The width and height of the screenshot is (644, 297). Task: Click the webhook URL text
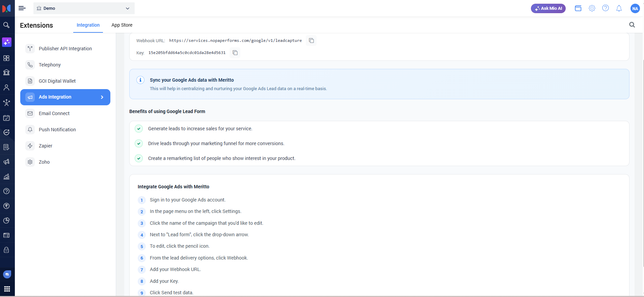click(x=235, y=40)
